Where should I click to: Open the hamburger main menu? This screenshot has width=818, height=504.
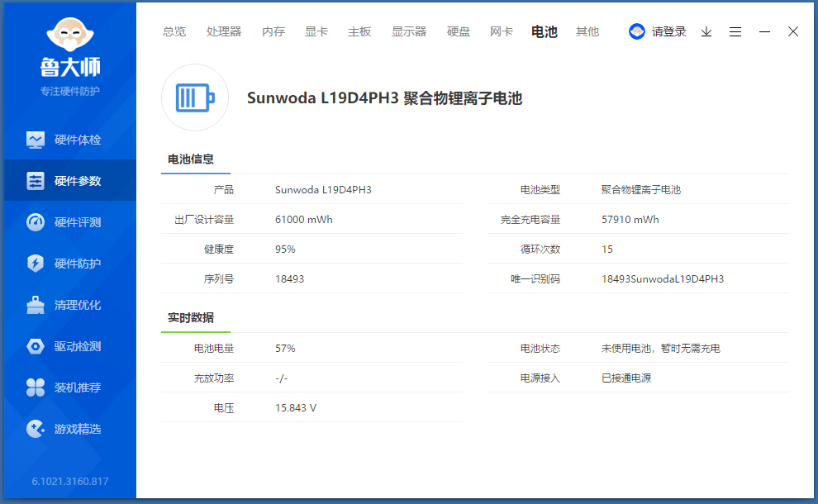pyautogui.click(x=735, y=32)
